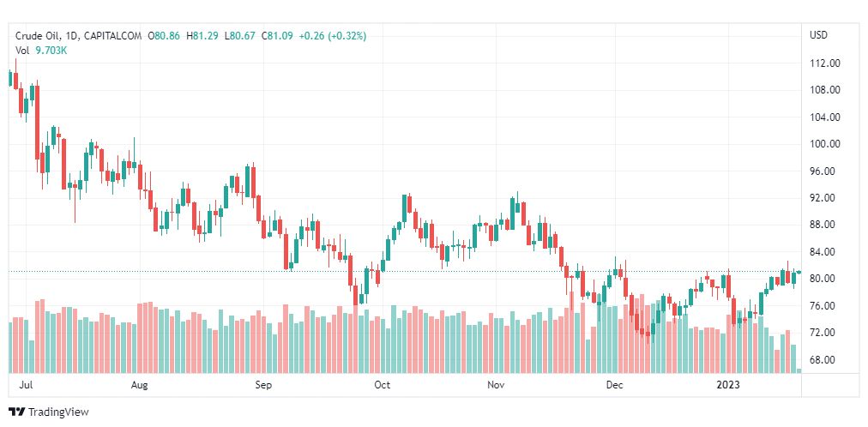The height and width of the screenshot is (427, 868).
Task: Click the 84.00 price scale label
Action: point(824,252)
